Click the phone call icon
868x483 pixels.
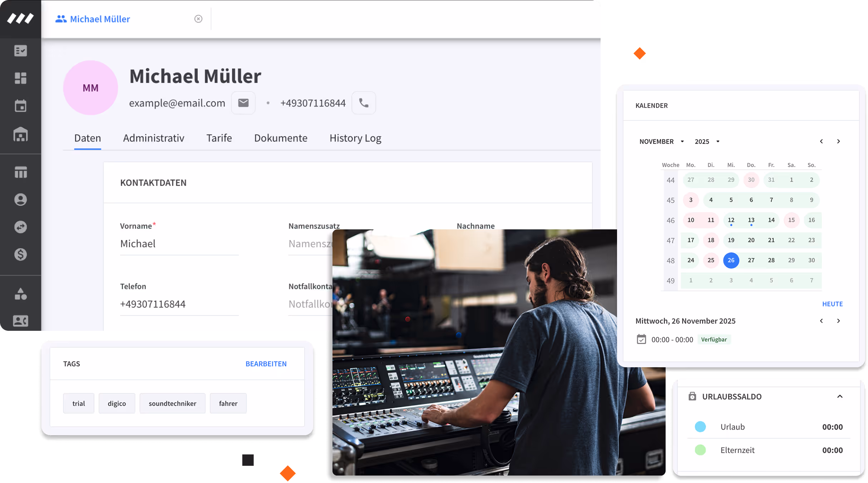pyautogui.click(x=364, y=103)
